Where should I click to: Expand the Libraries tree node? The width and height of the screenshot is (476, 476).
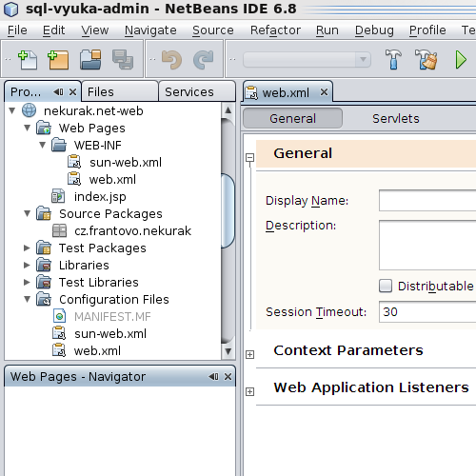pos(27,265)
